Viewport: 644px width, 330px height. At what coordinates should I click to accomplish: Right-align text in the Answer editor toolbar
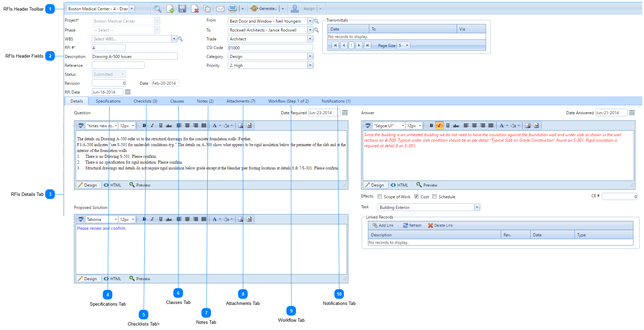click(x=483, y=126)
